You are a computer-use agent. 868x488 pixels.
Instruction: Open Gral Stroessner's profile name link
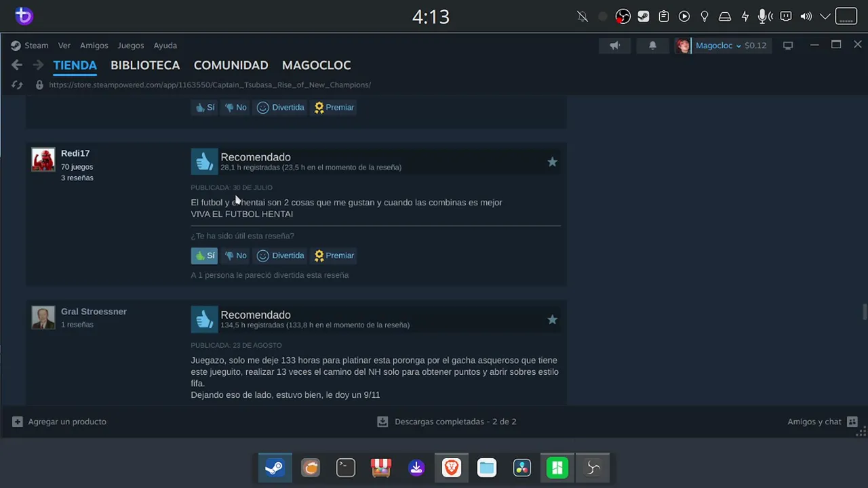pos(94,311)
